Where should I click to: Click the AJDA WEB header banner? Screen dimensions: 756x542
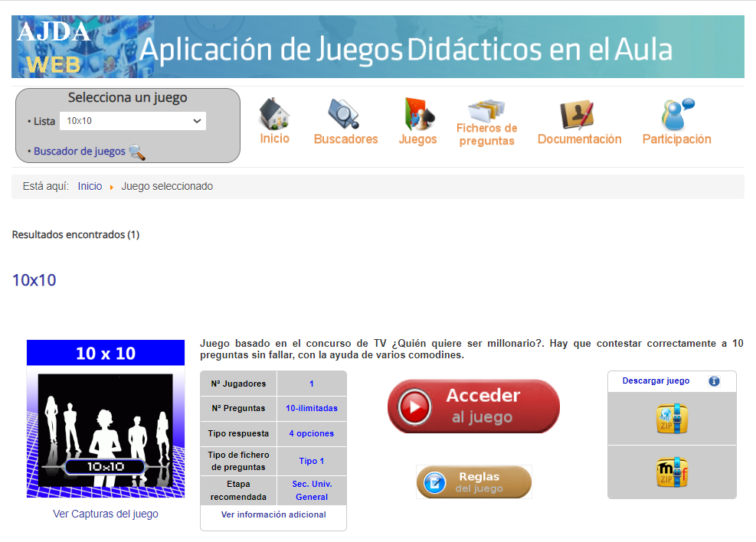click(x=378, y=47)
